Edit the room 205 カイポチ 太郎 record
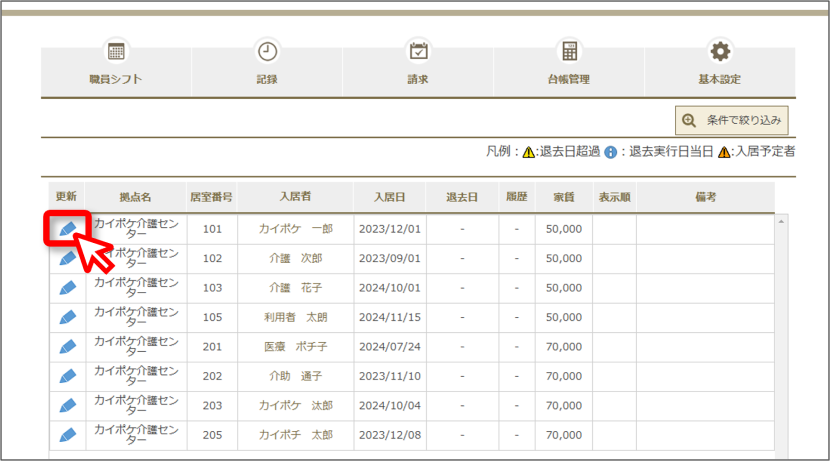 coord(68,435)
